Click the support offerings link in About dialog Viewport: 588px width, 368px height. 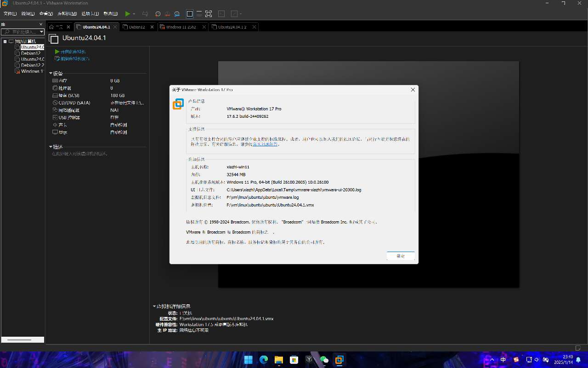click(266, 144)
